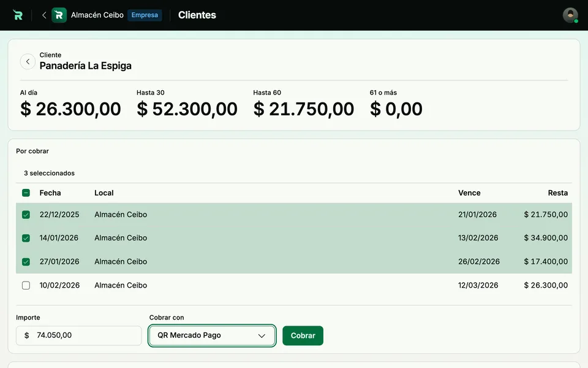Viewport: 588px width, 368px height.
Task: Click Almacén Ceibo in the 10/02/2026 row
Action: [121, 285]
